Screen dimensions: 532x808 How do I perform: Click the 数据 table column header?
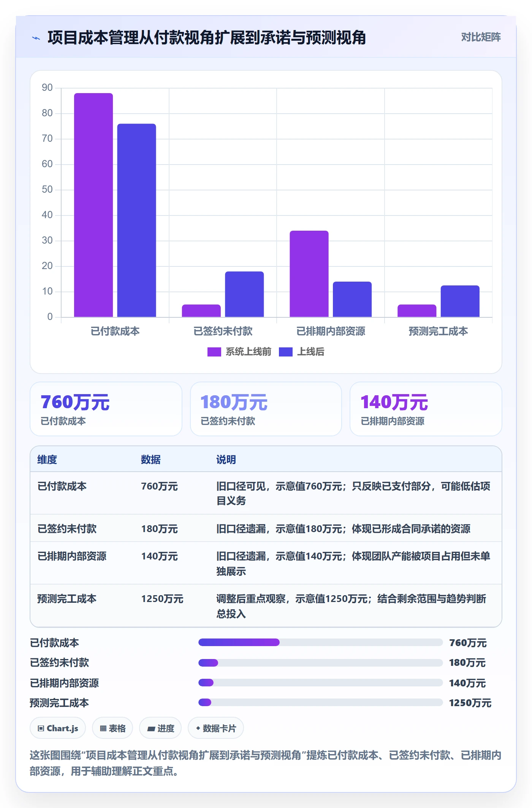[x=151, y=459]
